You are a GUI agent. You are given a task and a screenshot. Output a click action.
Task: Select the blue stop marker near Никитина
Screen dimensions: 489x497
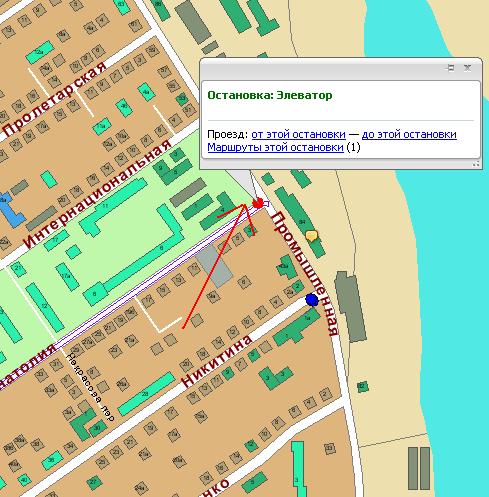(312, 300)
